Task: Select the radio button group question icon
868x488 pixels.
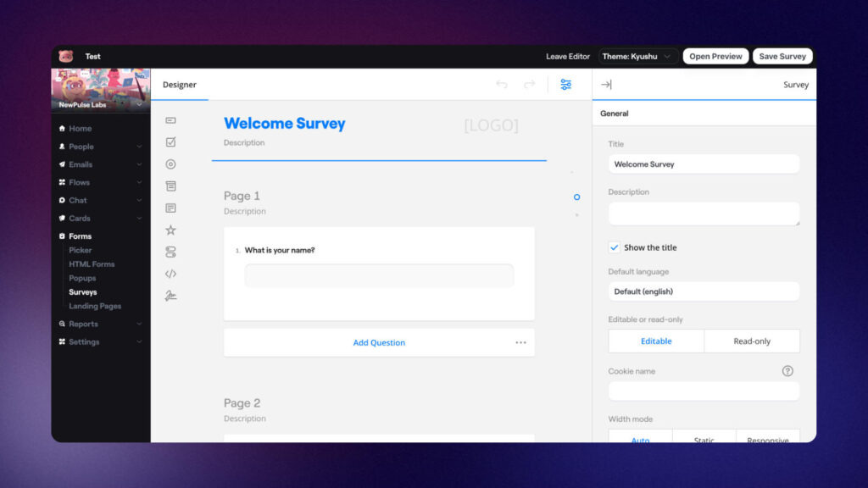Action: [170, 164]
